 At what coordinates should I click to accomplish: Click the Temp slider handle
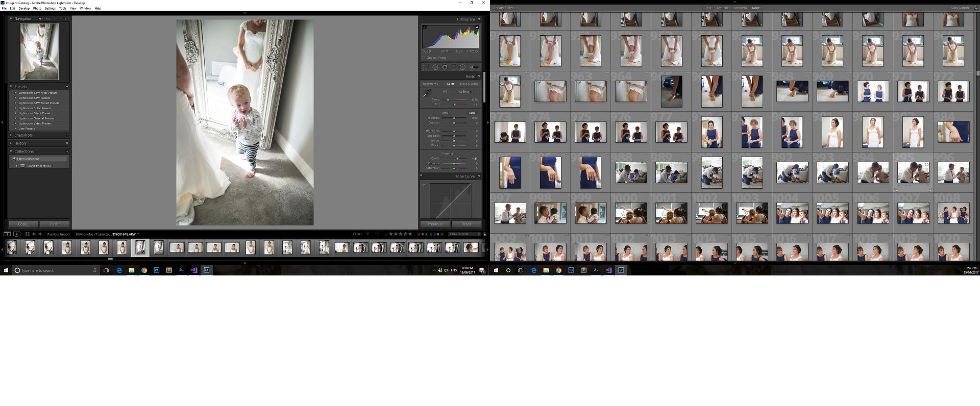tap(448, 99)
